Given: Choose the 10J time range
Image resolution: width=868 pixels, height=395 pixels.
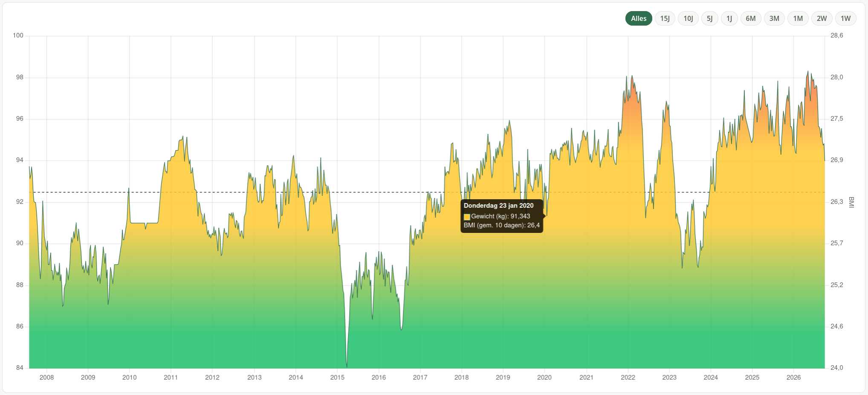Looking at the screenshot, I should (688, 18).
